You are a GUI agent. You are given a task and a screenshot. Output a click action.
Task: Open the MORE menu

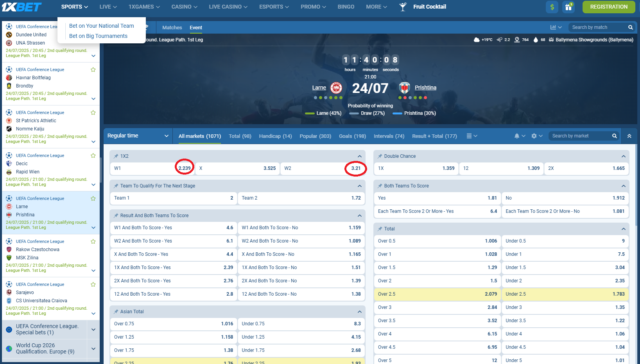[x=376, y=7]
